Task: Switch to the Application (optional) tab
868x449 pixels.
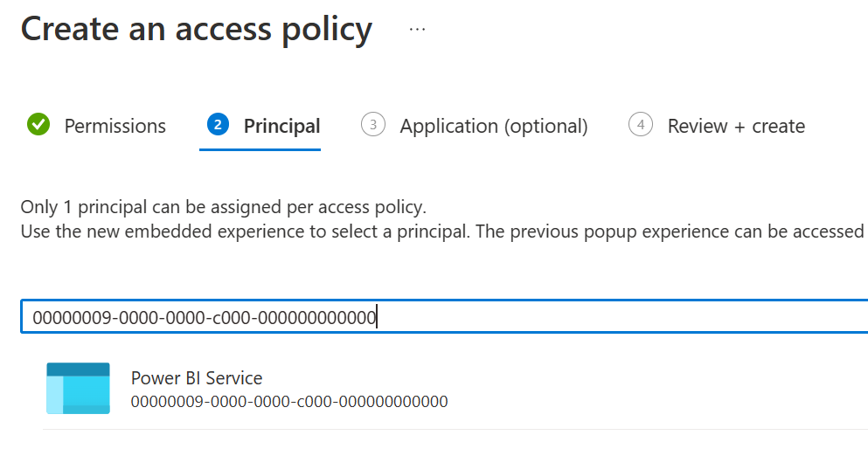Action: pos(493,126)
